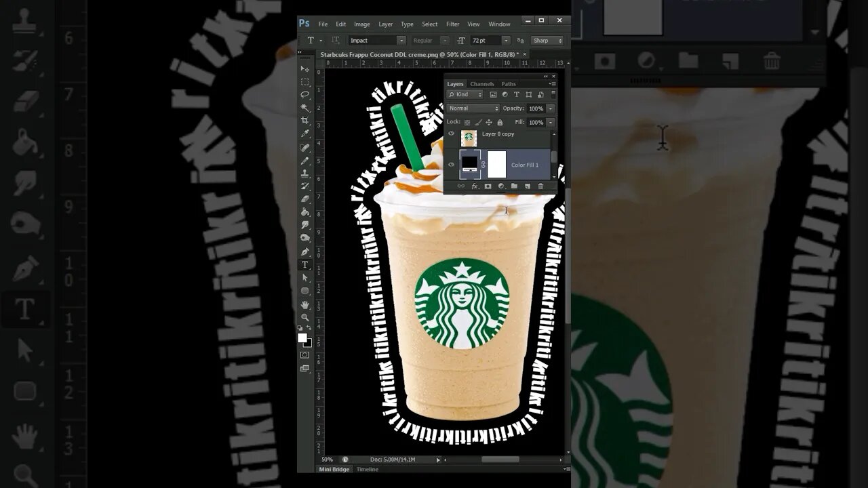Add a layer style with fx
868x488 pixels.
tap(475, 186)
